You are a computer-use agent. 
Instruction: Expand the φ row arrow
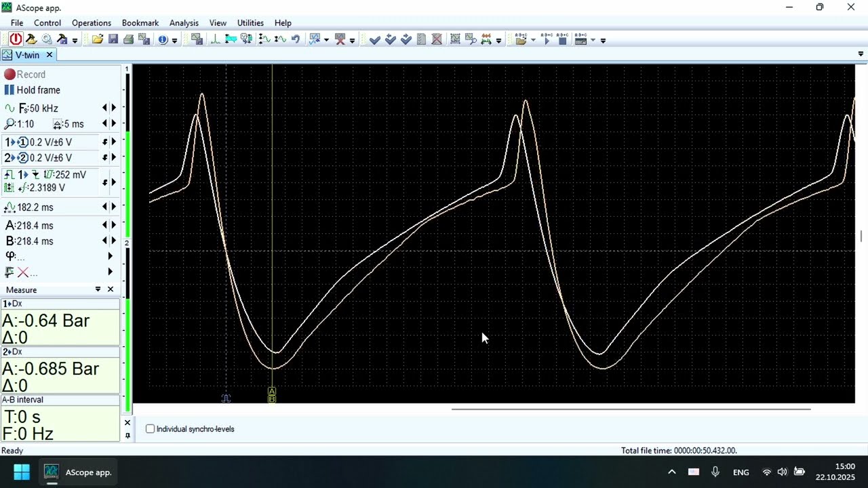(111, 256)
